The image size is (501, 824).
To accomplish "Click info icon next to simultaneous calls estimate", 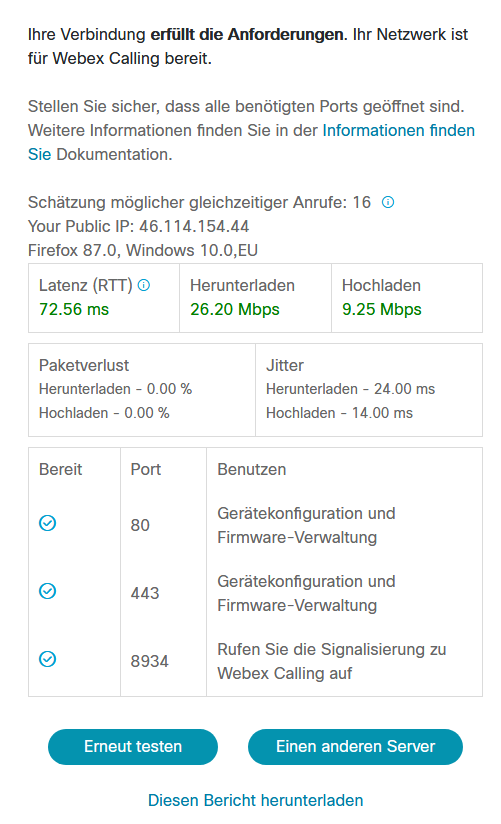I will pyautogui.click(x=388, y=202).
